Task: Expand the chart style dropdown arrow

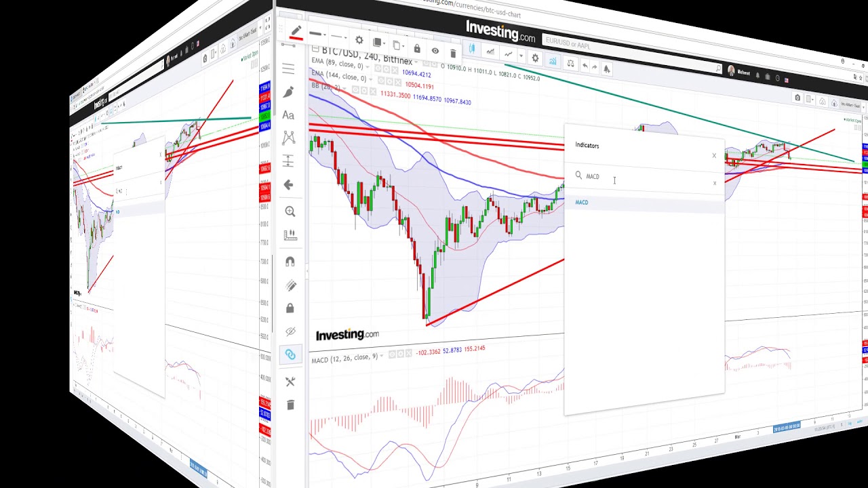Action: click(x=521, y=56)
